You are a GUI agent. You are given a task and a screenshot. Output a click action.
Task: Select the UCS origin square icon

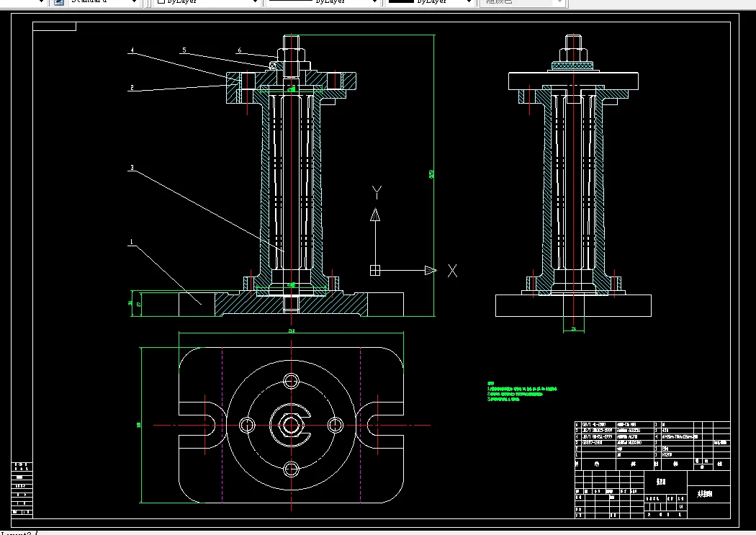pos(375,271)
